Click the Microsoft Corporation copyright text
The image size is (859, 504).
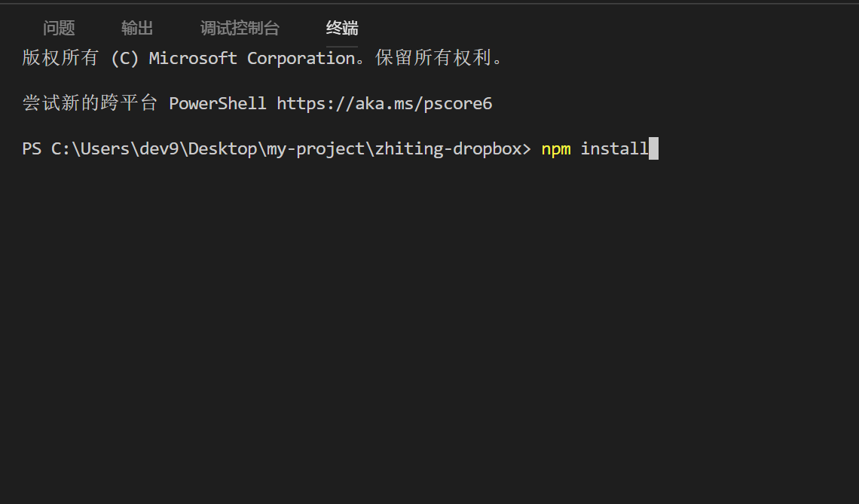tap(252, 58)
